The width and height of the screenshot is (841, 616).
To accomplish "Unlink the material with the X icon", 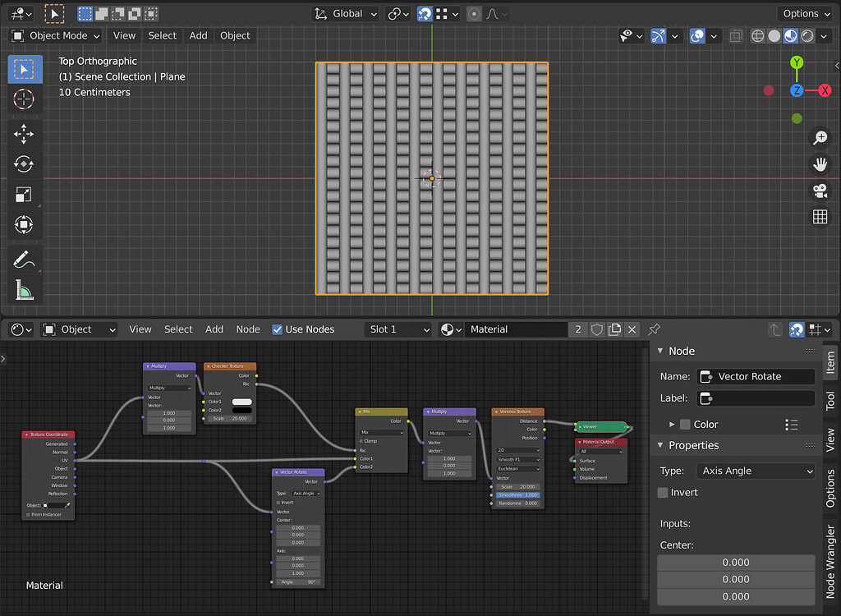I will (x=632, y=329).
